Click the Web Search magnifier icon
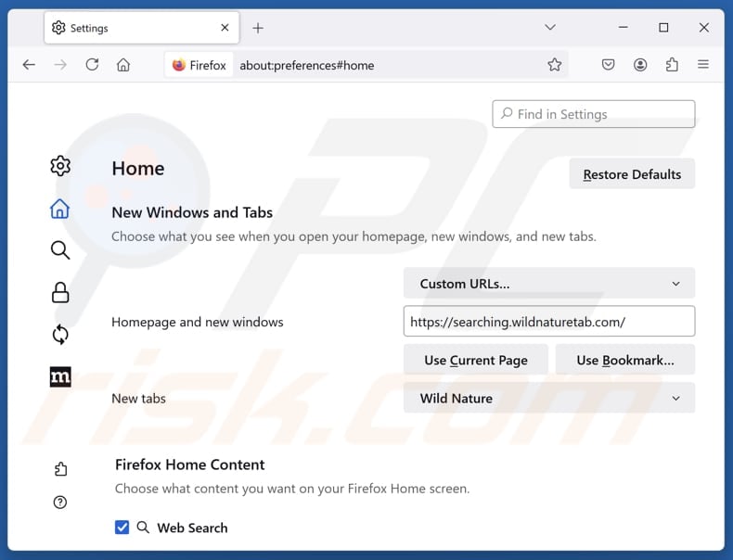Viewport: 733px width, 560px height. tap(143, 528)
